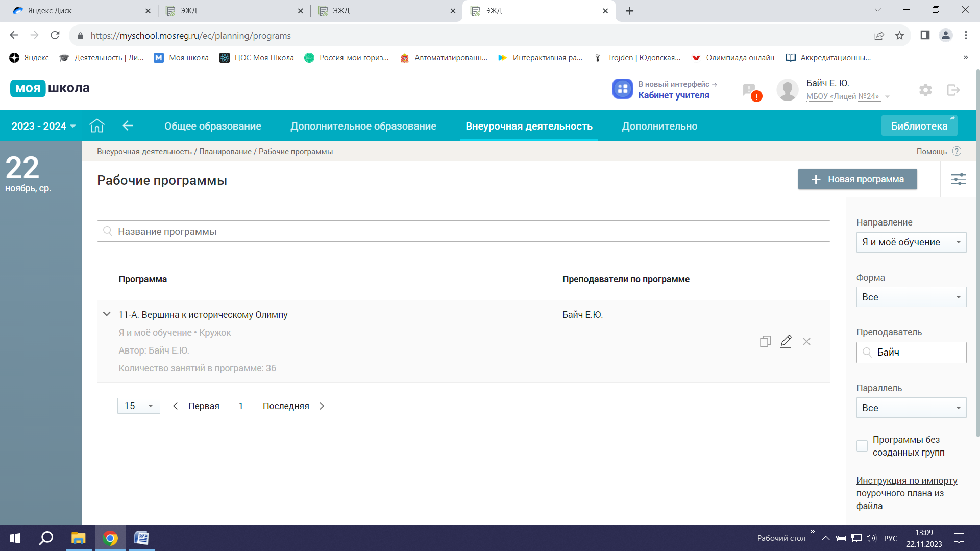Open the tab search dropdown in Chrome

point(877,10)
